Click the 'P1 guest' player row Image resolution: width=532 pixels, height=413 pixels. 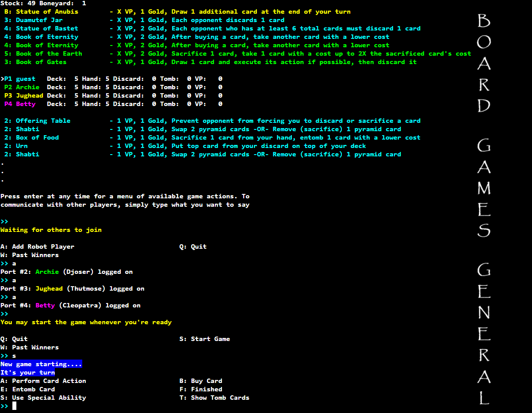[111, 79]
